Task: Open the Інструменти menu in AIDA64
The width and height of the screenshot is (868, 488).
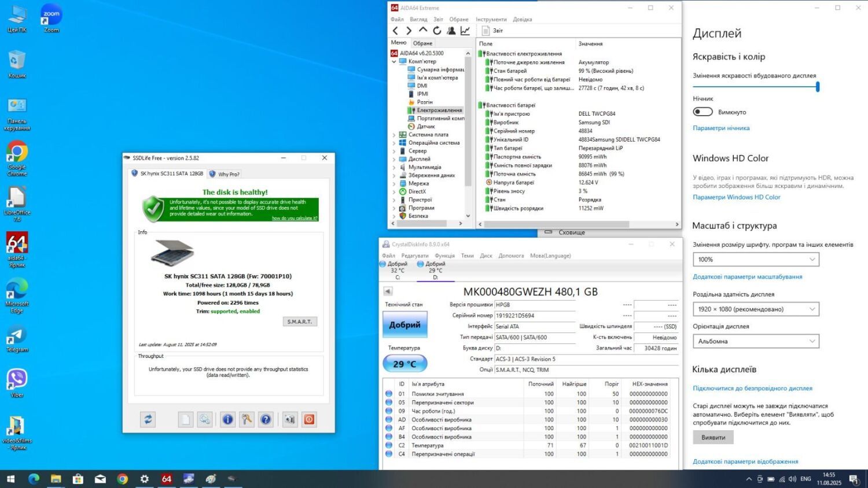Action: 491,19
